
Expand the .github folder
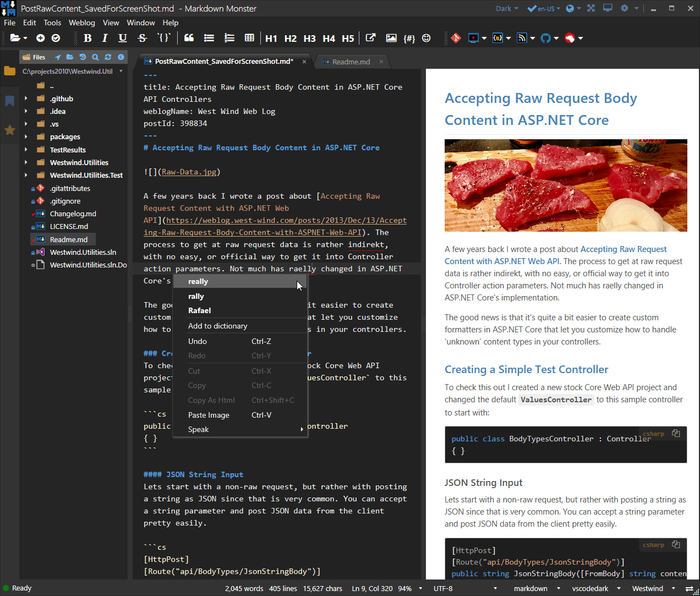(26, 99)
